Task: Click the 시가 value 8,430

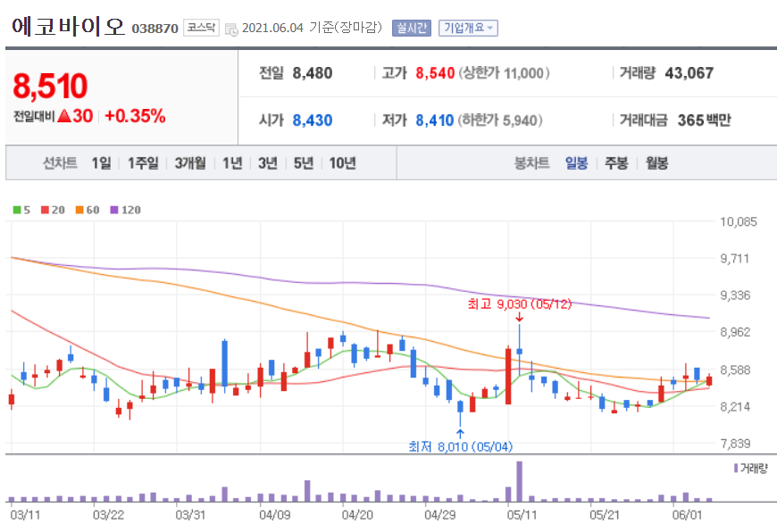Action: [313, 121]
